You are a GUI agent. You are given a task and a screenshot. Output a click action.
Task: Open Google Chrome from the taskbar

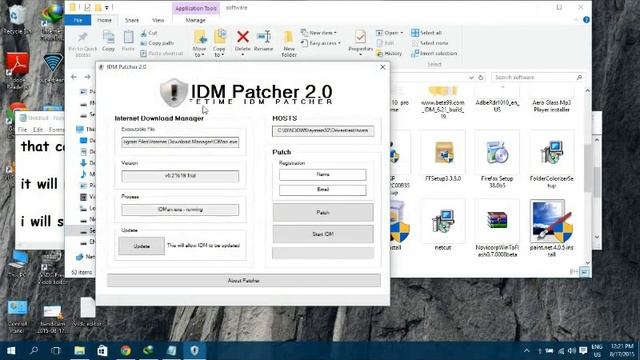pyautogui.click(x=126, y=350)
